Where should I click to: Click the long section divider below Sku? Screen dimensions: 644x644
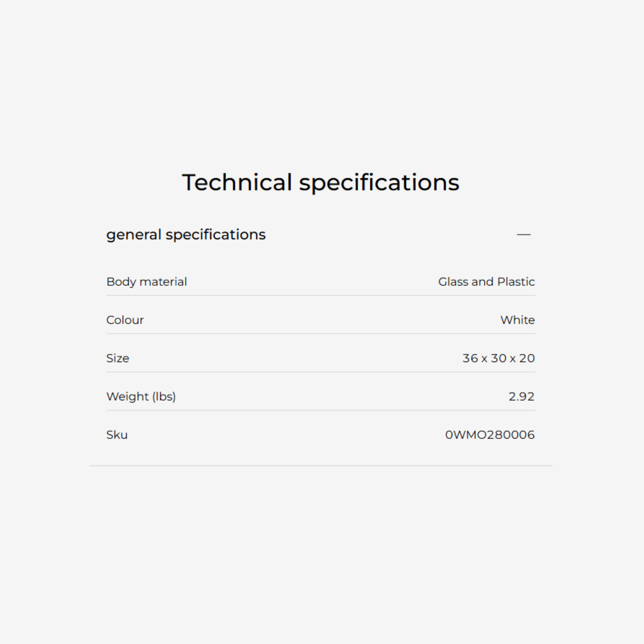pyautogui.click(x=321, y=466)
